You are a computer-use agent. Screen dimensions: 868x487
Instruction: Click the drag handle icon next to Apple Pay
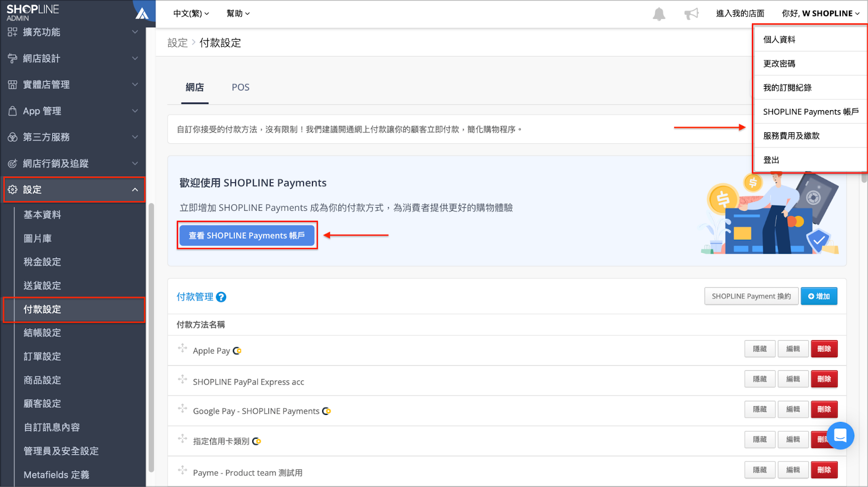tap(182, 348)
